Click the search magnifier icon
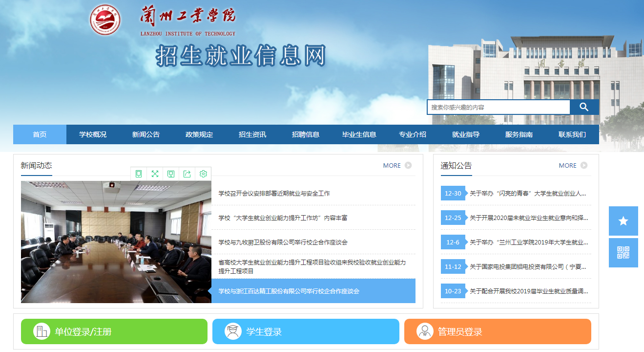The width and height of the screenshot is (644, 352). tap(584, 107)
